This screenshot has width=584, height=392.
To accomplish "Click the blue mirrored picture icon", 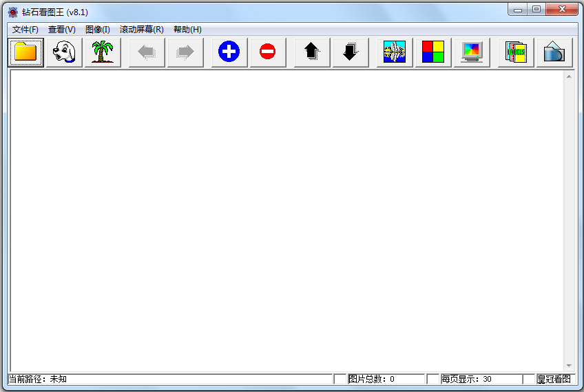I will click(x=395, y=52).
